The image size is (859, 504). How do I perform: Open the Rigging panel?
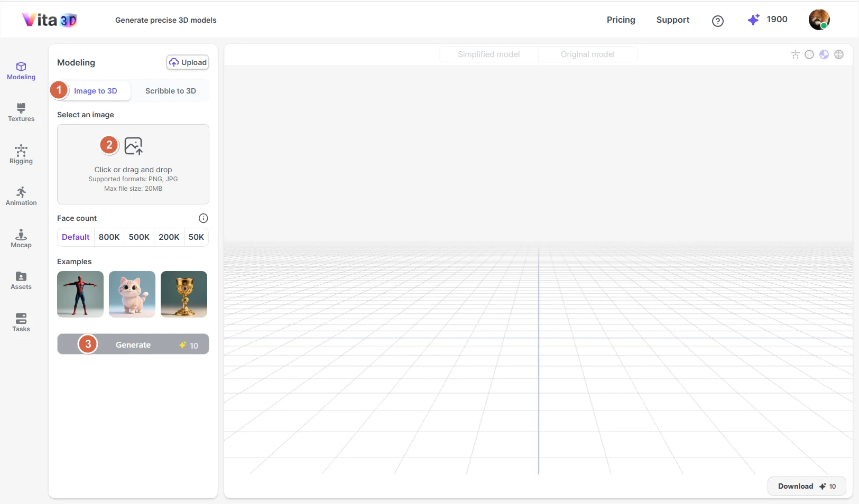(21, 154)
